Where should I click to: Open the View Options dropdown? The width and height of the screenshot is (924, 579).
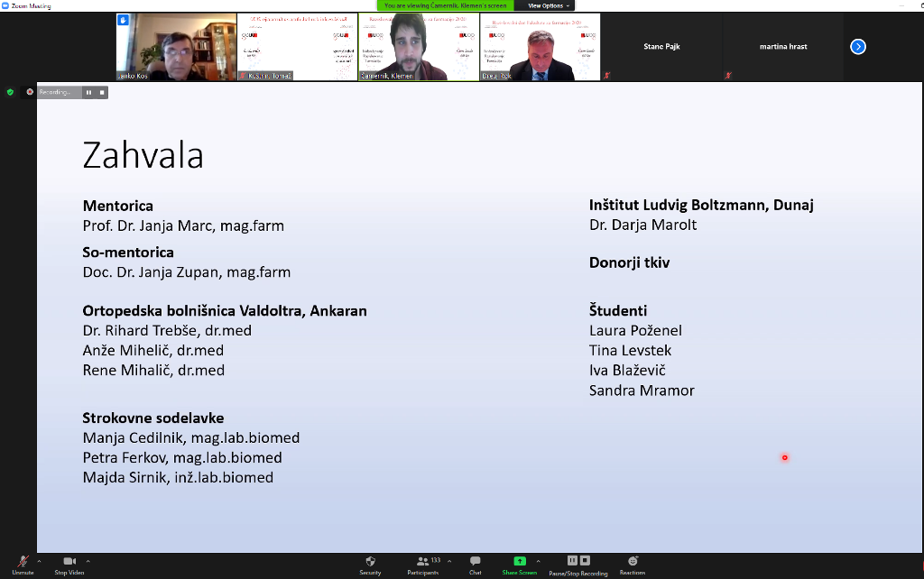pos(549,6)
